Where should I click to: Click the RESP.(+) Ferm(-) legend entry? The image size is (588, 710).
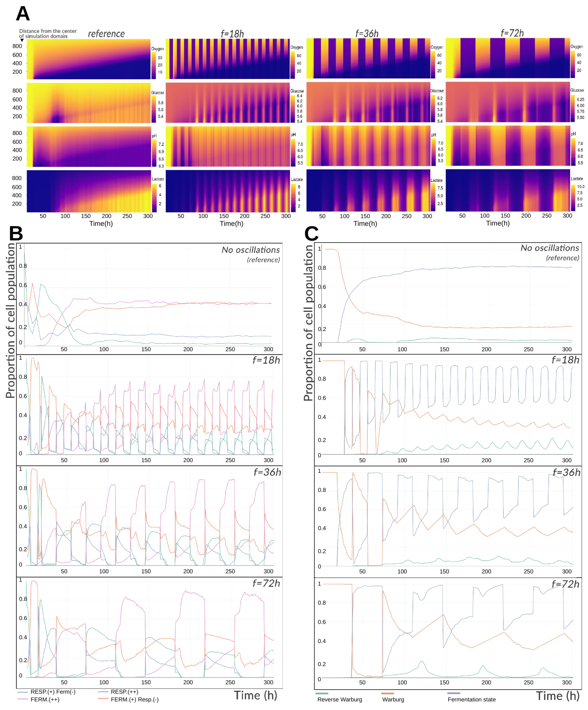coord(53,692)
